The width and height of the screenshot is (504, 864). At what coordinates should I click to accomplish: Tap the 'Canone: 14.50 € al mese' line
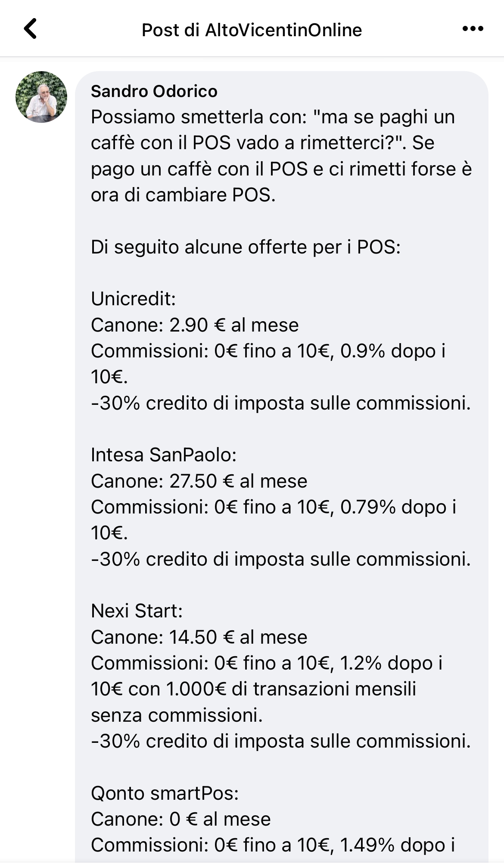click(x=199, y=637)
